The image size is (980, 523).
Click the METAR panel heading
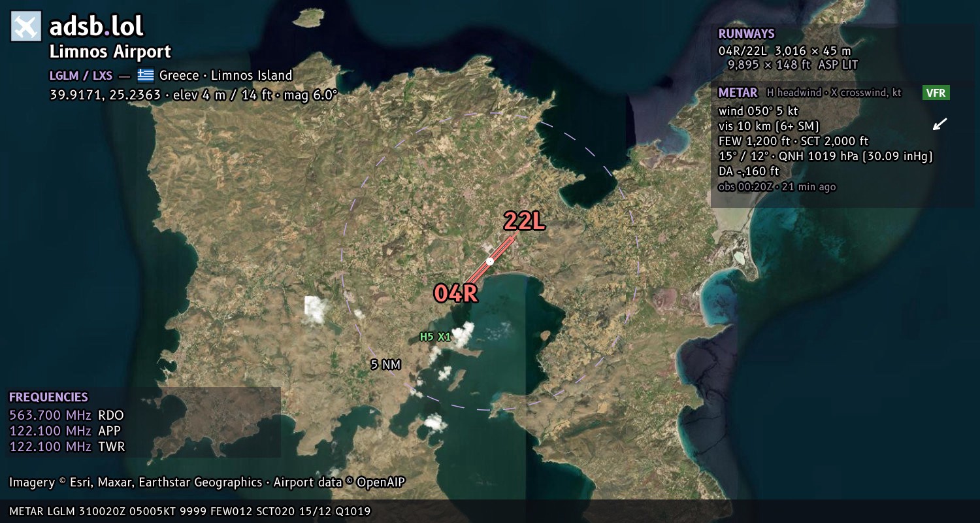(x=738, y=93)
